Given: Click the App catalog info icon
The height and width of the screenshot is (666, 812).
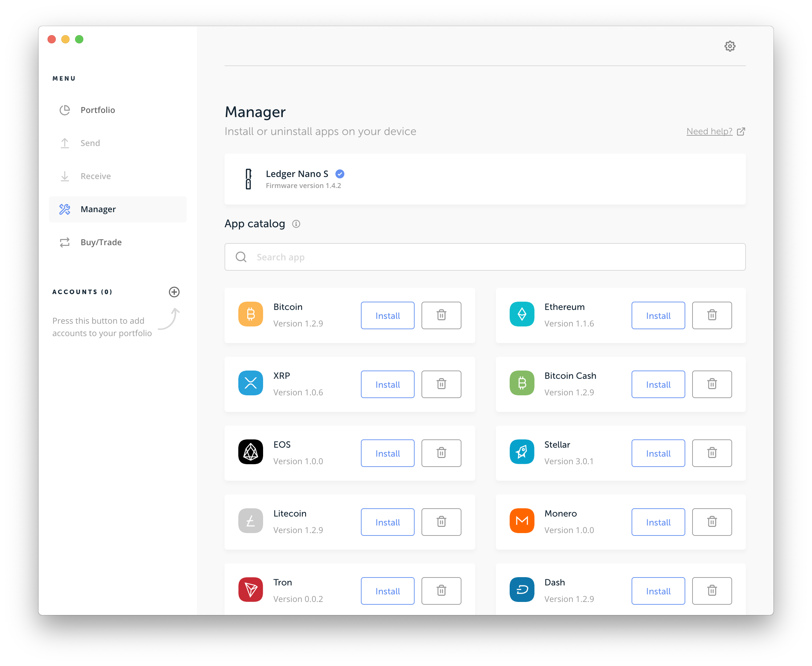Looking at the screenshot, I should click(296, 223).
